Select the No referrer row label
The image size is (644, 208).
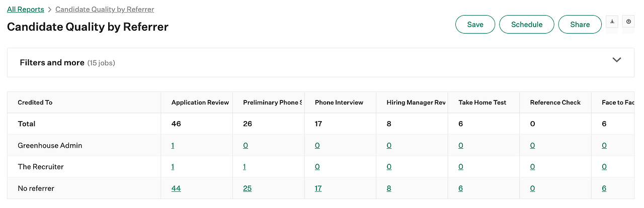pos(36,188)
